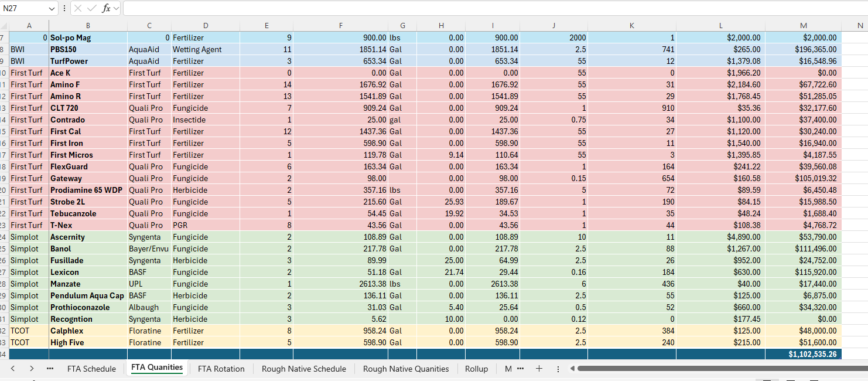The height and width of the screenshot is (381, 868).
Task: Switch to the FTA Schedule sheet tab
Action: tap(91, 369)
